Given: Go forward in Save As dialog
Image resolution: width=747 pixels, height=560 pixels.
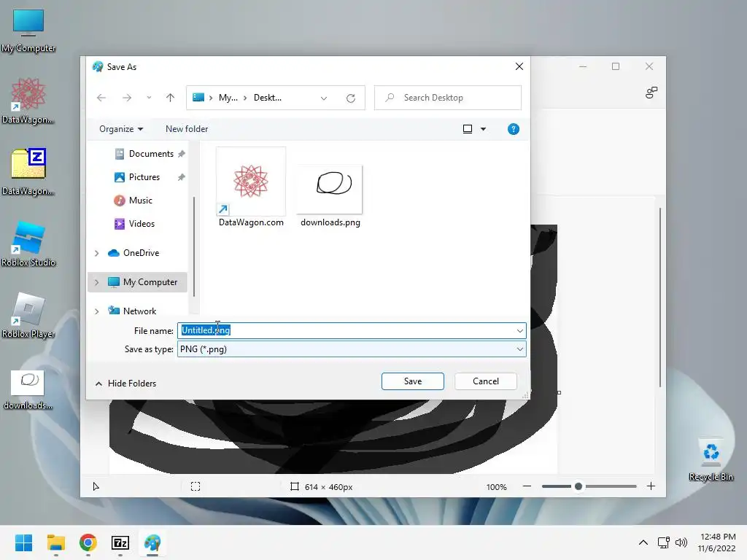Looking at the screenshot, I should coord(127,98).
